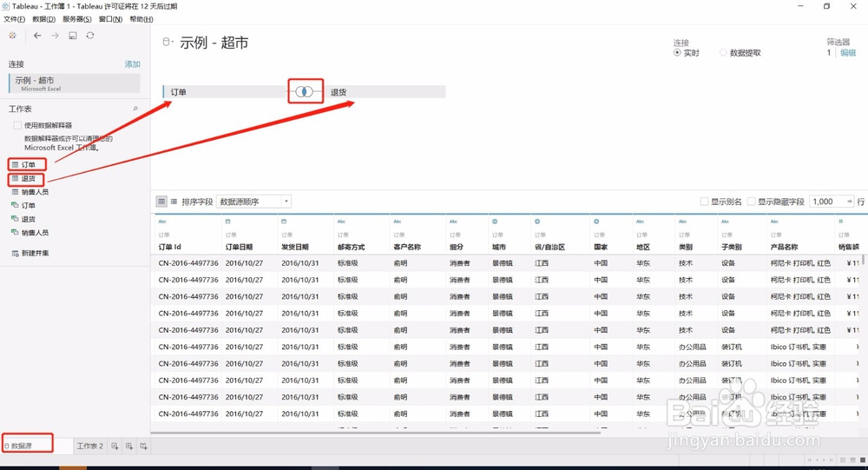The width and height of the screenshot is (868, 470).
Task: Click the date type icon above 订单日期
Action: [x=228, y=222]
